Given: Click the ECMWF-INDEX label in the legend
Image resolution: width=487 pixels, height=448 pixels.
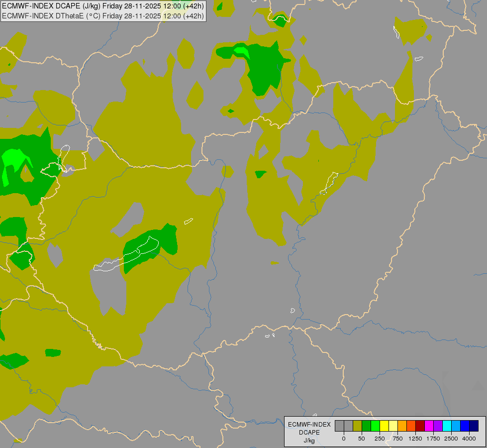Looking at the screenshot, I should [309, 425].
